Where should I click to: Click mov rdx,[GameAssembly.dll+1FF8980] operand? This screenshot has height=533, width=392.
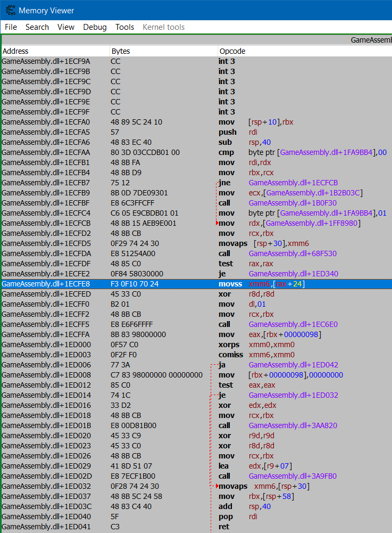click(305, 223)
